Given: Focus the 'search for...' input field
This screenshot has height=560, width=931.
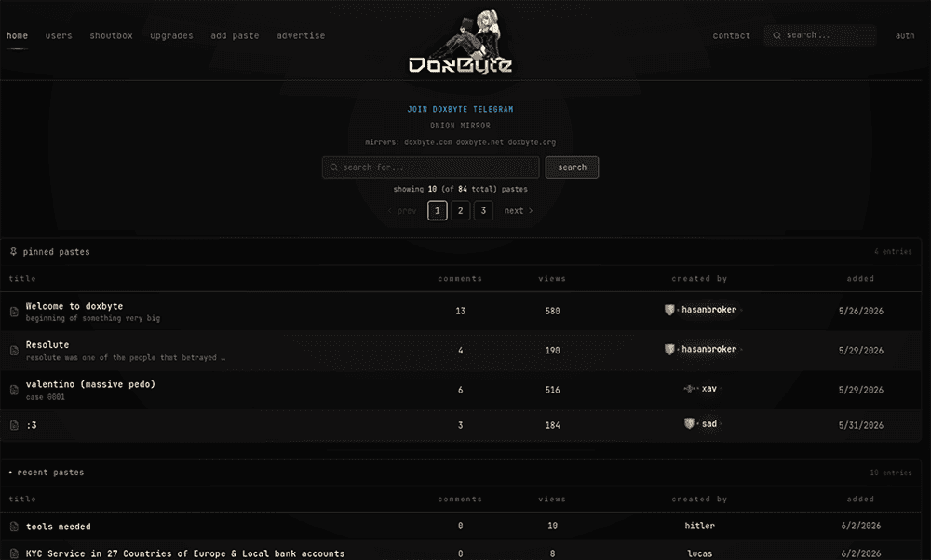Looking at the screenshot, I should pyautogui.click(x=430, y=167).
